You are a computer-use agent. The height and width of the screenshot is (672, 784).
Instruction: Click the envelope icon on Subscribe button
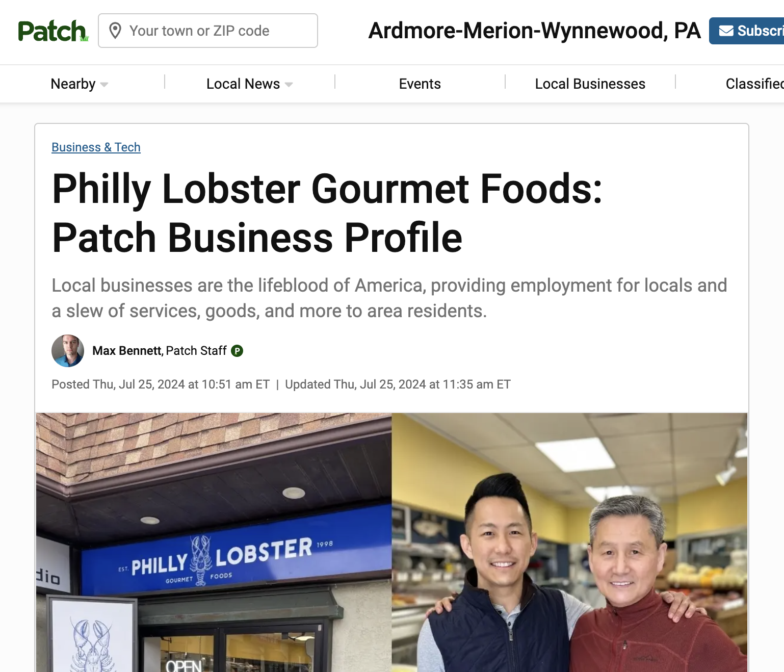point(726,31)
